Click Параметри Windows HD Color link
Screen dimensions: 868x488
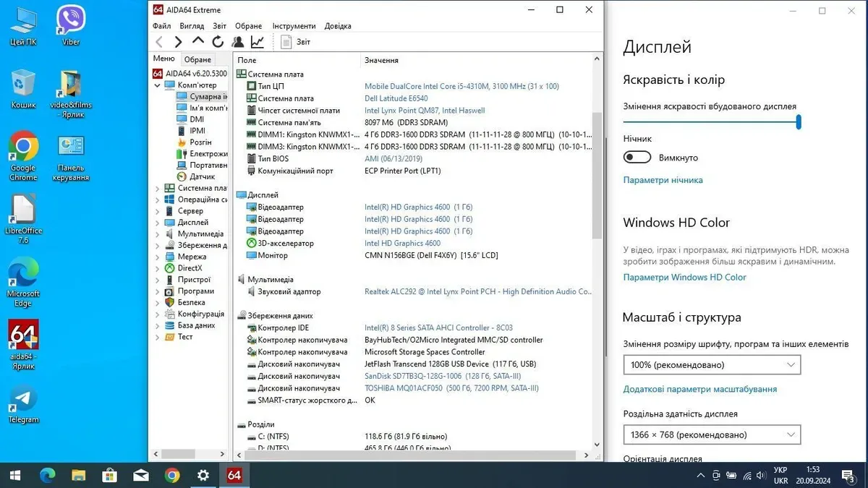pyautogui.click(x=684, y=277)
